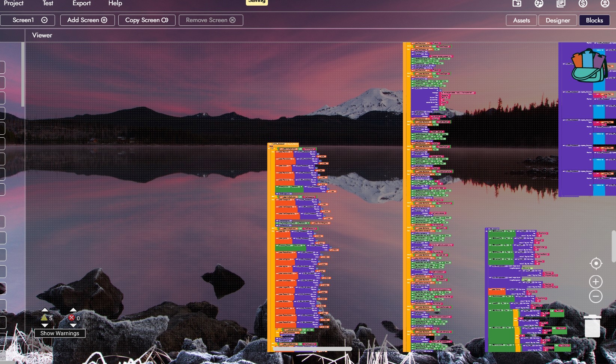This screenshot has height=364, width=616.
Task: Click the block palette vertical scrollbar
Action: tap(23, 74)
